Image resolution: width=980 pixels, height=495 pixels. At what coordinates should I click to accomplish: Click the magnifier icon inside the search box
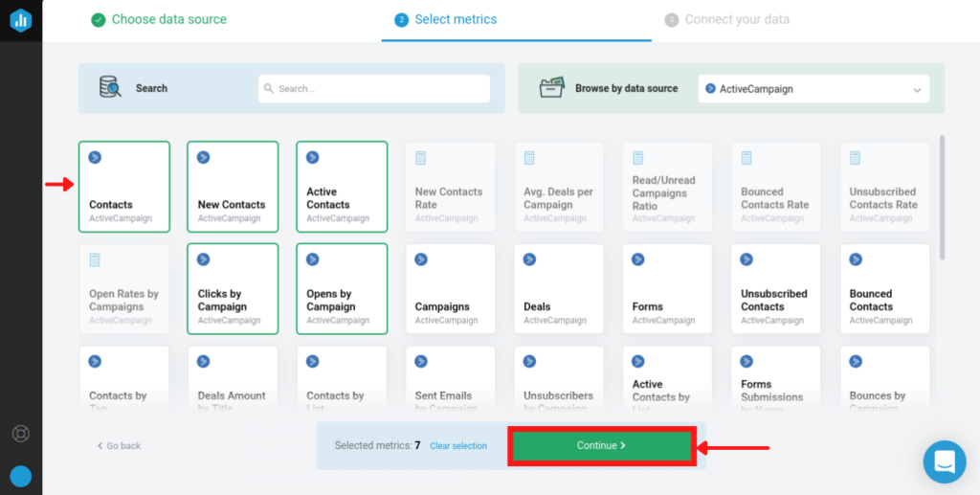tap(269, 89)
